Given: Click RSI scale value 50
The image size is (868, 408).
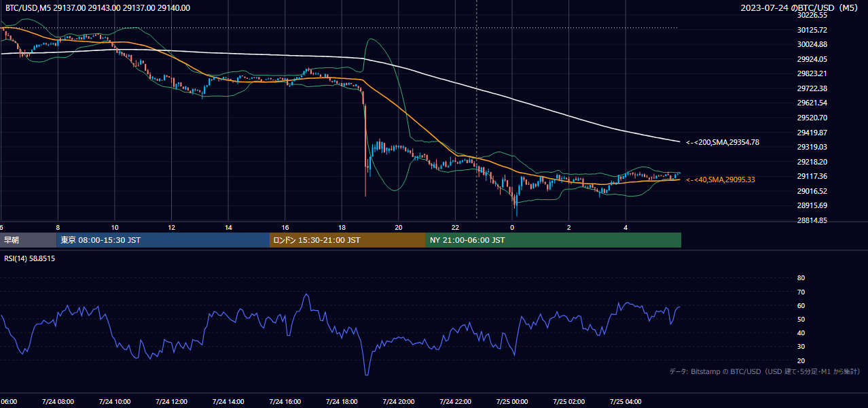Looking at the screenshot, I should [801, 319].
